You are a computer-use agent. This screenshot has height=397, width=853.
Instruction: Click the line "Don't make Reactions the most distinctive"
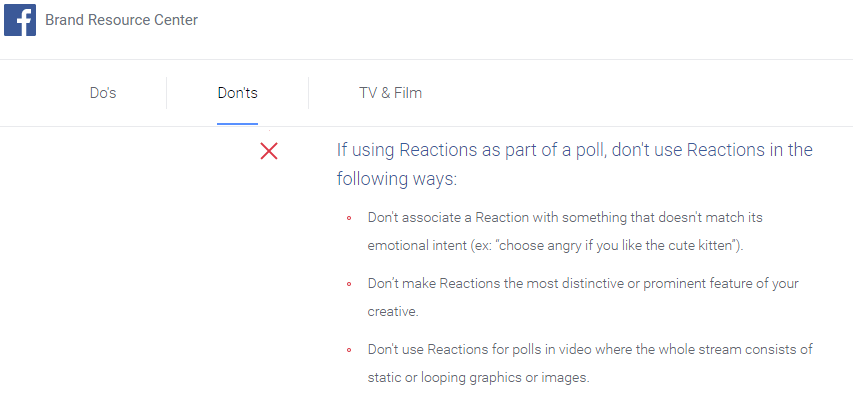583,283
